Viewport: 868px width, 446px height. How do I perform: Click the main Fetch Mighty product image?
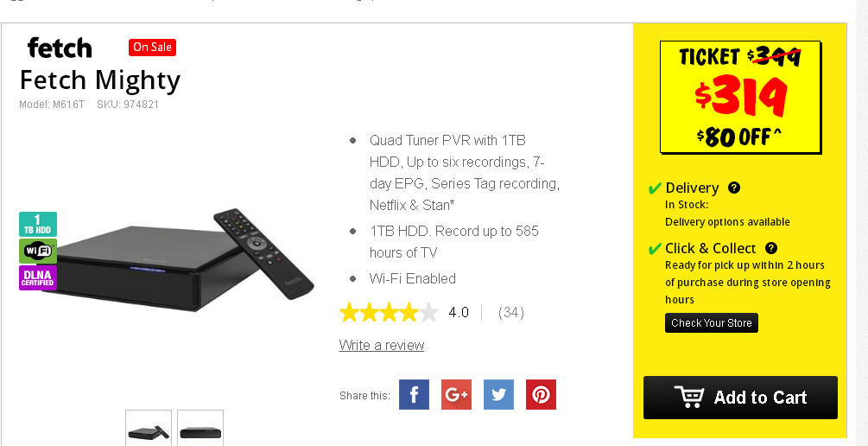click(177, 259)
